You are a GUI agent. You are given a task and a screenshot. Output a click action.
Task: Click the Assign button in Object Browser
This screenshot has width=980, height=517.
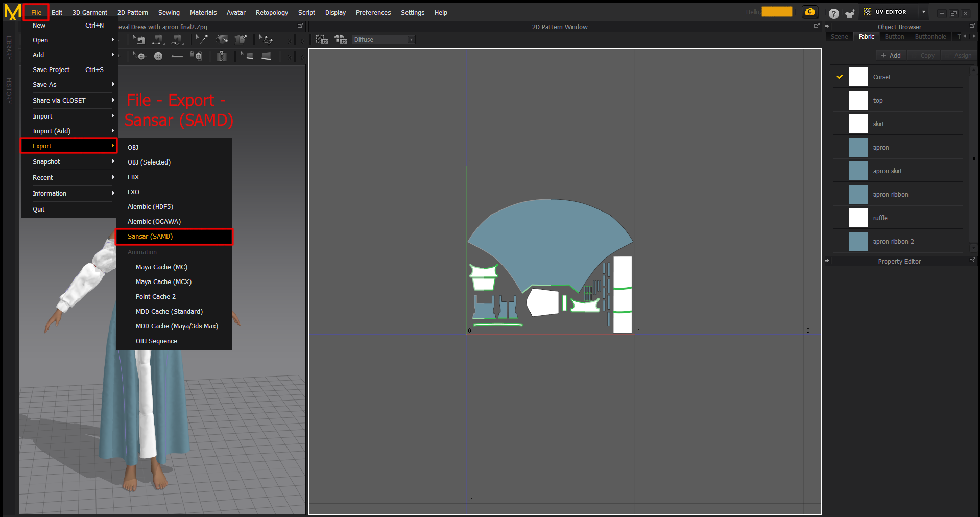[962, 55]
